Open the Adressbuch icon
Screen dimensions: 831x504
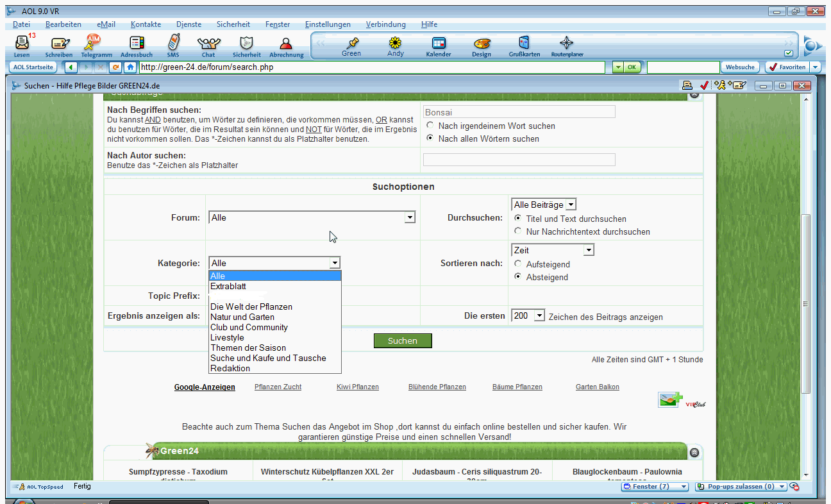point(136,44)
